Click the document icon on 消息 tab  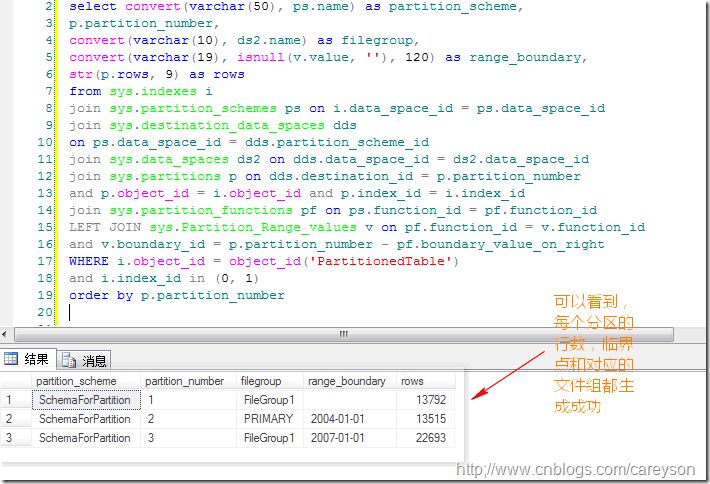coord(69,360)
